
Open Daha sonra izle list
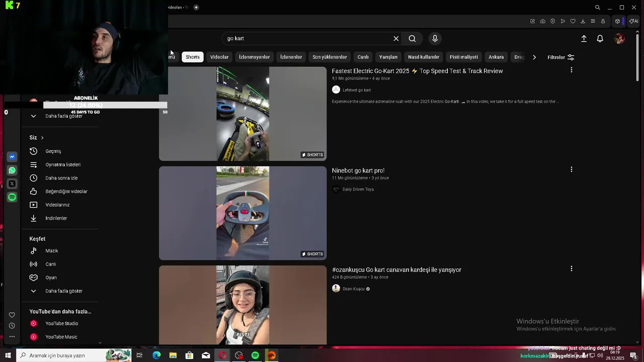[60, 178]
